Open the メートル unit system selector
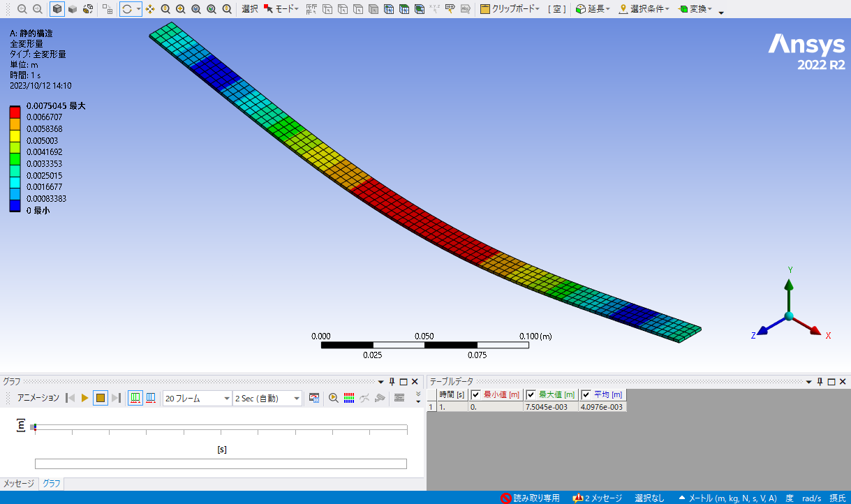Screen dimensions: 851x504 click(x=727, y=498)
